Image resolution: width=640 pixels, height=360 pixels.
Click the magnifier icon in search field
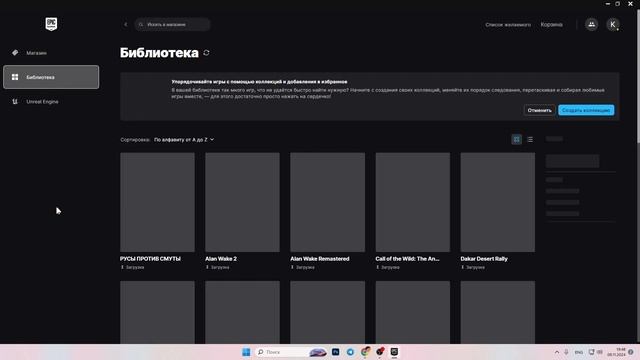point(141,24)
